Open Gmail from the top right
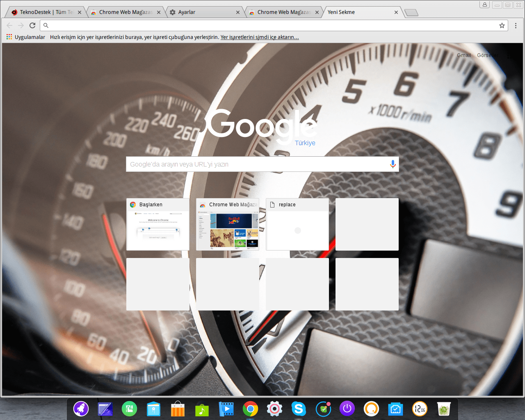The height and width of the screenshot is (420, 525). pos(463,55)
